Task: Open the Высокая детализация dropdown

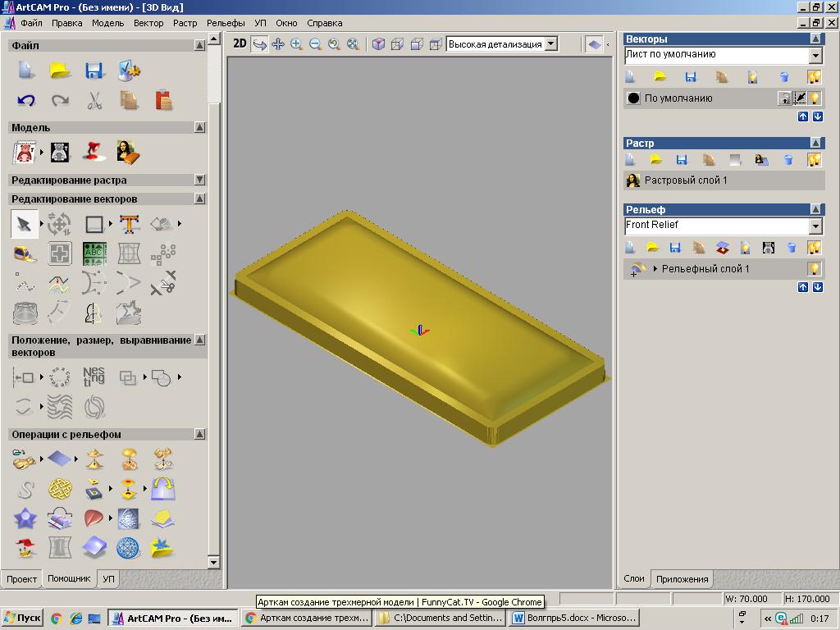Action: point(551,44)
